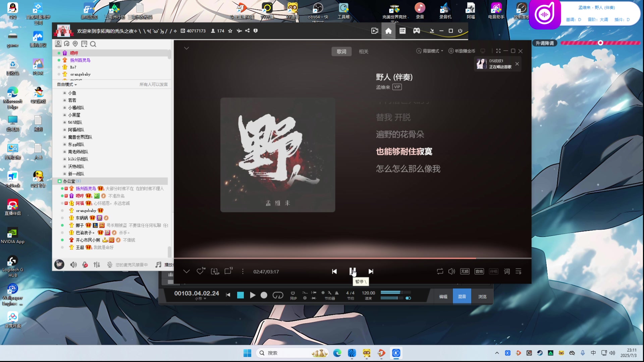Select user 扬州百灵鸟 in 办公室 list
This screenshot has height=362, width=644.
click(86, 189)
